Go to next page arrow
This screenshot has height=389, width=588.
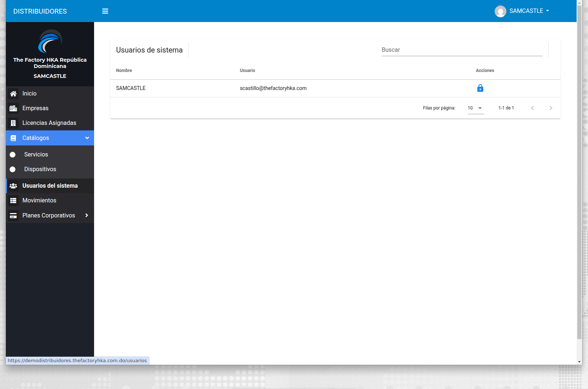551,108
